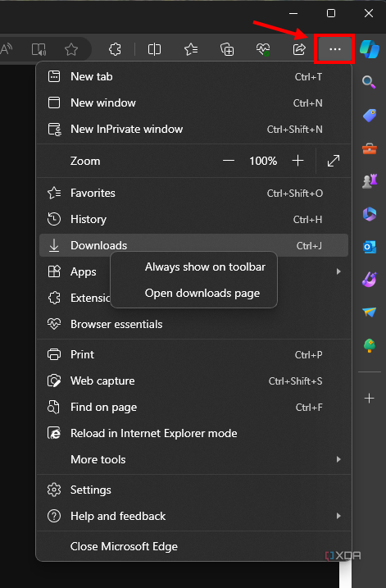Open sidebar Shopping tag icon
Screen dimensions: 386x588
coord(370,115)
